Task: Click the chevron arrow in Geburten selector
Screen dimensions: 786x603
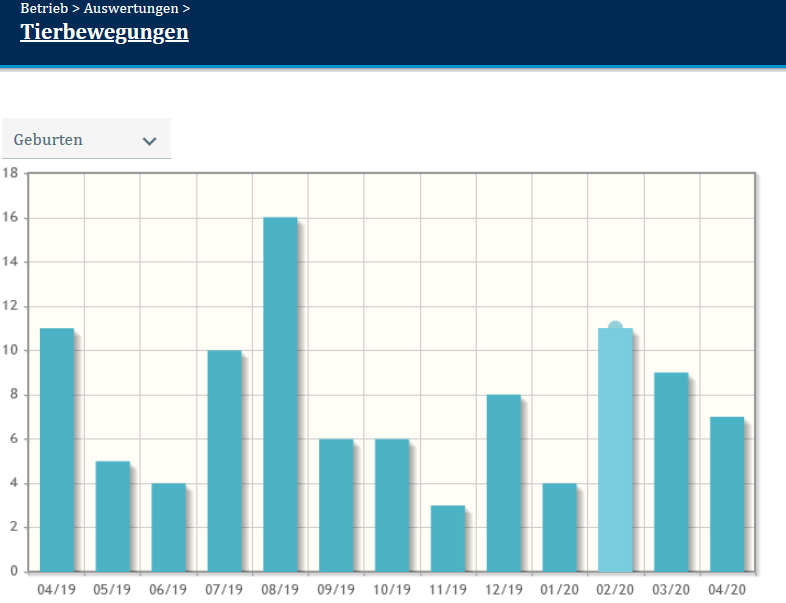Action: (150, 141)
